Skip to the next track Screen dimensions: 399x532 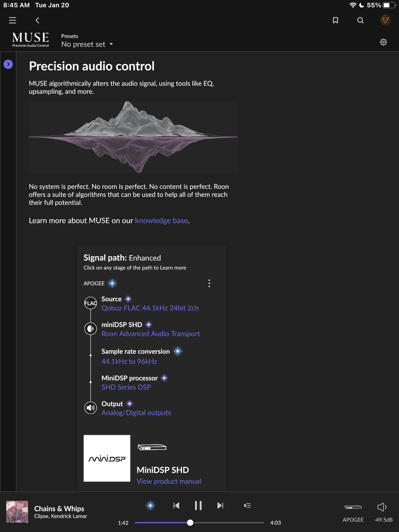coord(220,506)
